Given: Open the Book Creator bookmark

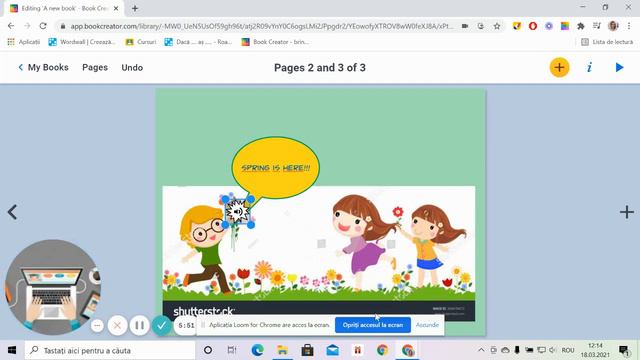Looking at the screenshot, I should pyautogui.click(x=275, y=42).
